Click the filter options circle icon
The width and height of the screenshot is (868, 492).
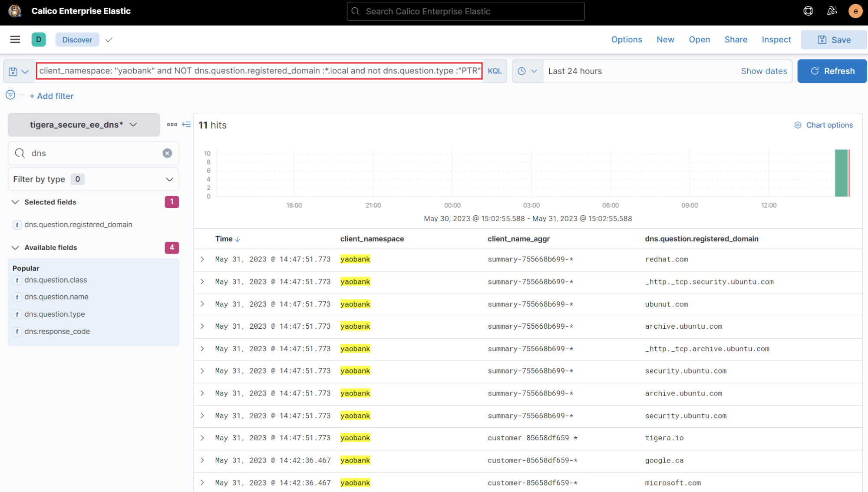tap(10, 95)
